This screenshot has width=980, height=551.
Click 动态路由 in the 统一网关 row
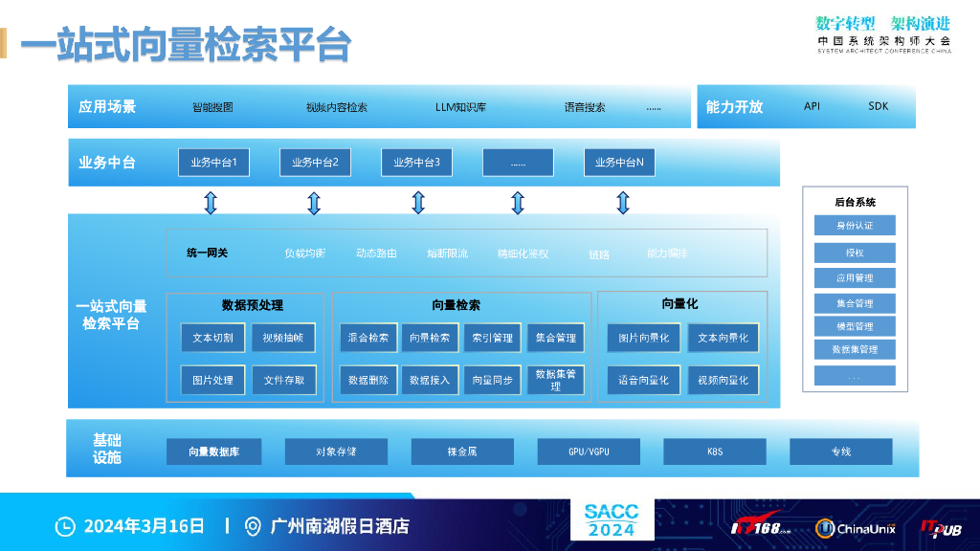click(x=376, y=253)
